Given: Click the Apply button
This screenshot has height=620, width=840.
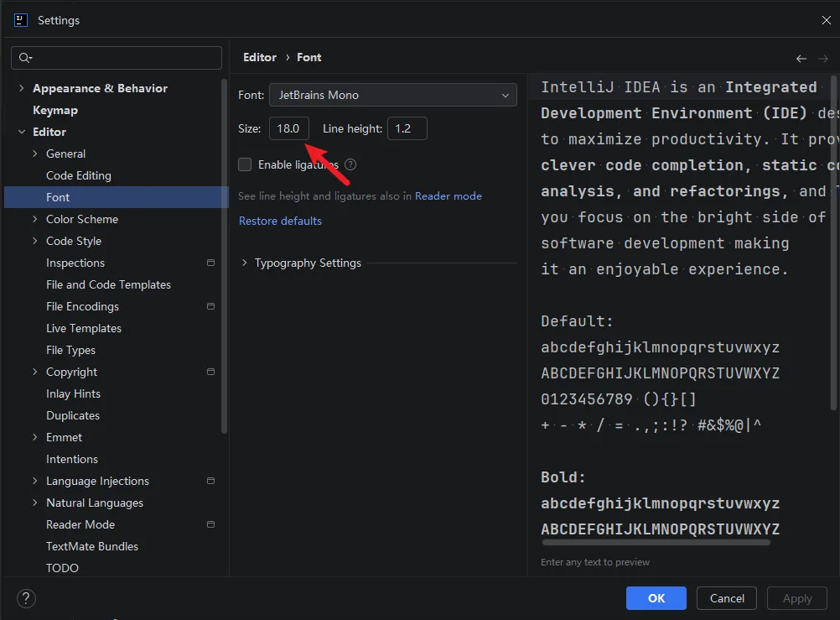Looking at the screenshot, I should pyautogui.click(x=797, y=598).
